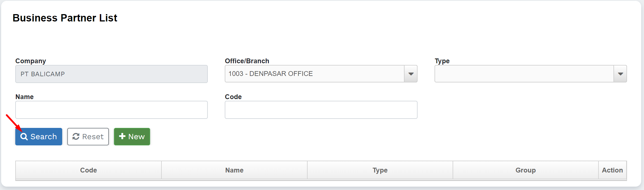644x190 pixels.
Task: Click the magnifier icon on the Search button
Action: click(24, 137)
